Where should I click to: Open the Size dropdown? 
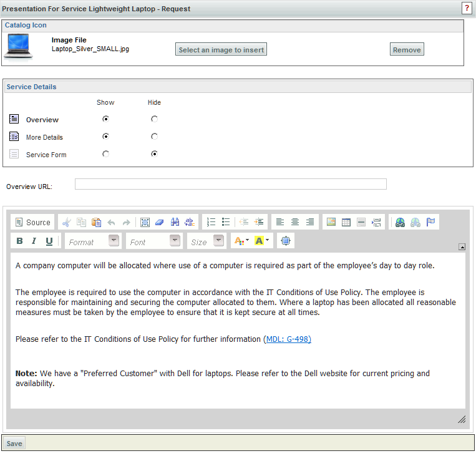point(206,241)
